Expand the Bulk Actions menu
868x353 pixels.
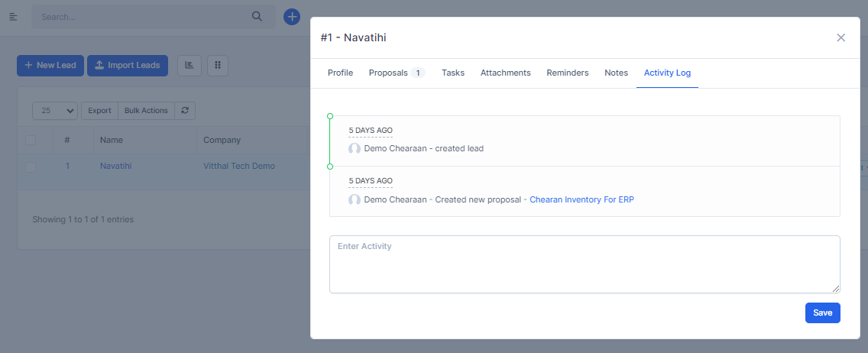coord(146,111)
